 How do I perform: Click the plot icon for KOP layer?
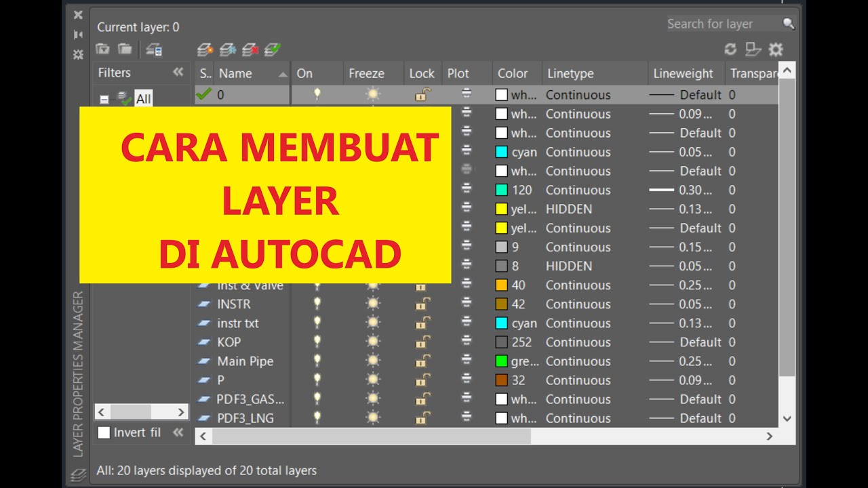[467, 342]
